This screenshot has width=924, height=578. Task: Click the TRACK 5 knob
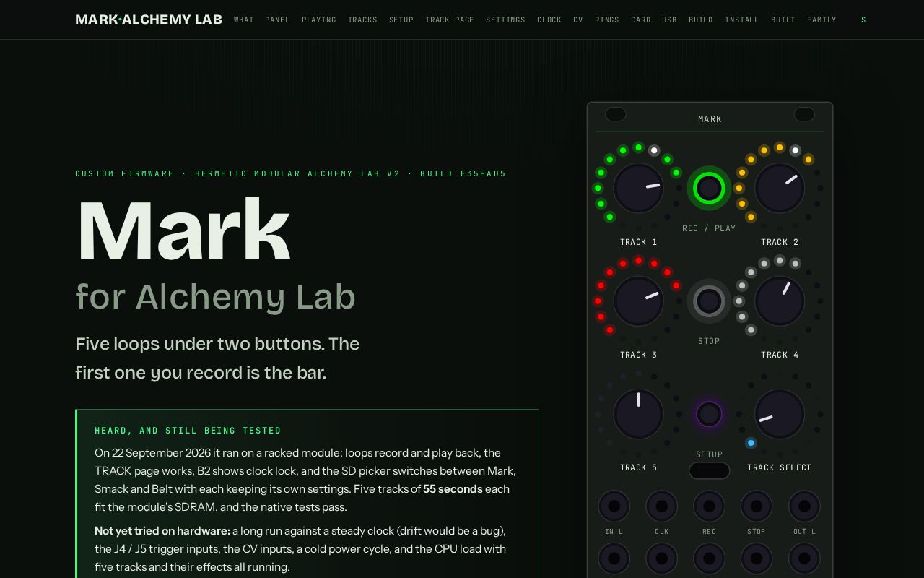click(x=638, y=414)
